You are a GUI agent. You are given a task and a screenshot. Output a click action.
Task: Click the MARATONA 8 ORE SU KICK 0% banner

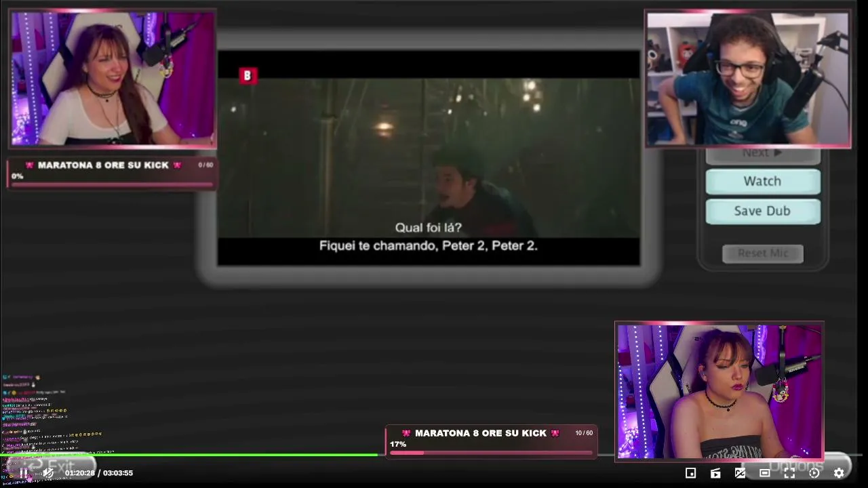point(113,173)
